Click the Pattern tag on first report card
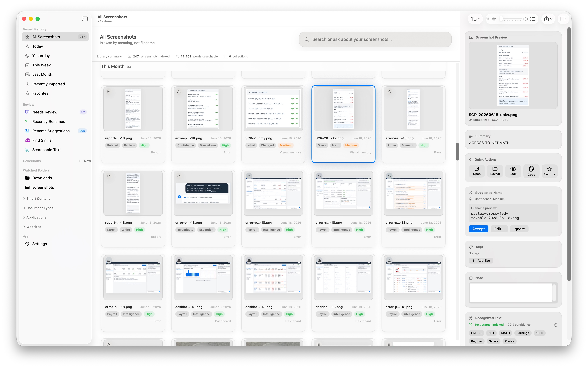Viewport: 588px width, 368px height. click(129, 145)
